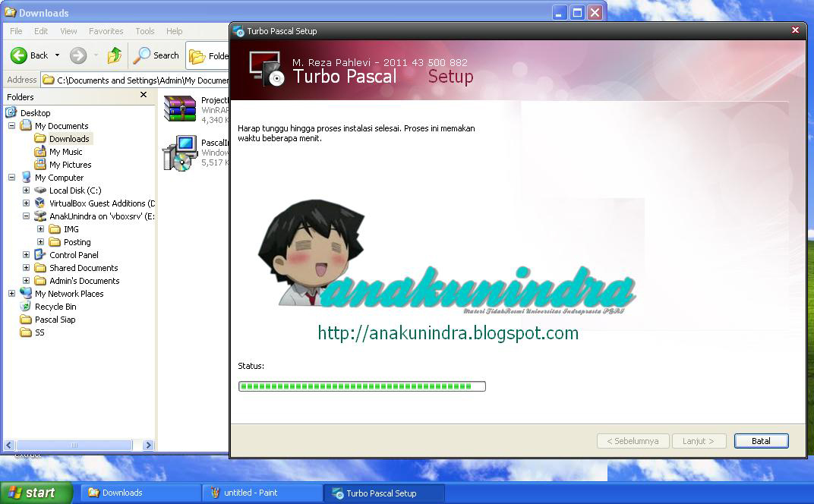
Task: Click the green installation Status progress bar
Action: click(x=361, y=386)
